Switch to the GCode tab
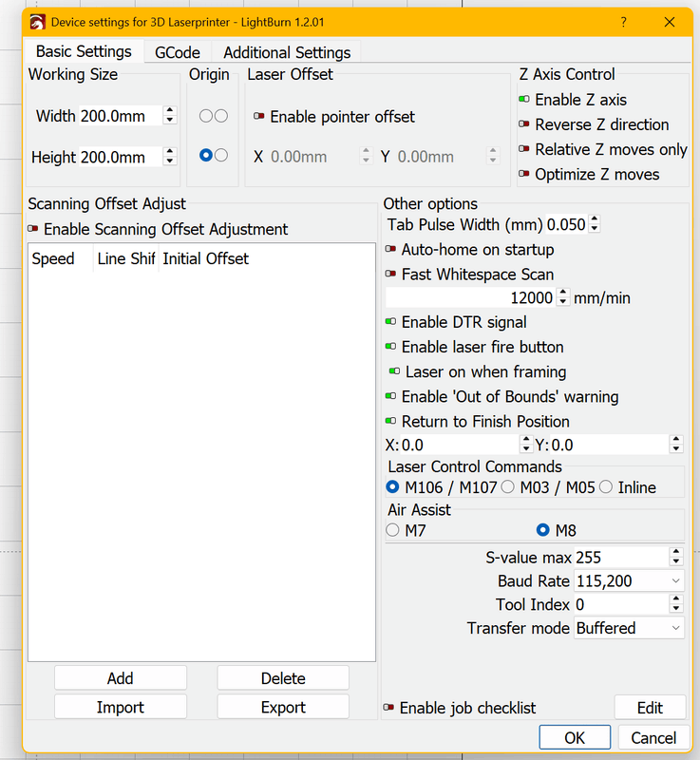 (178, 52)
